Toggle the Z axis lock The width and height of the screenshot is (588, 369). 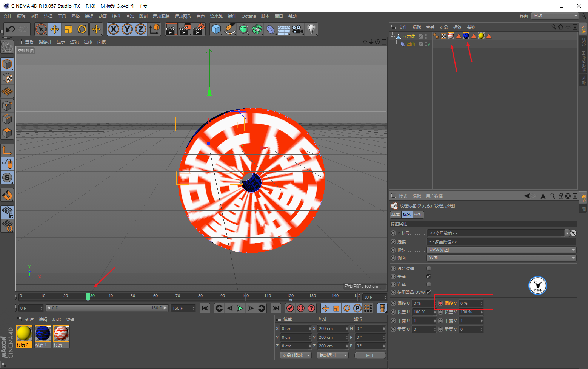click(141, 29)
